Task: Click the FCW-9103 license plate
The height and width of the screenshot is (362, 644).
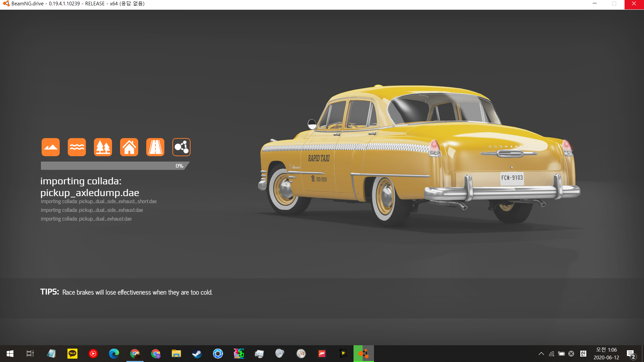Action: coord(512,178)
